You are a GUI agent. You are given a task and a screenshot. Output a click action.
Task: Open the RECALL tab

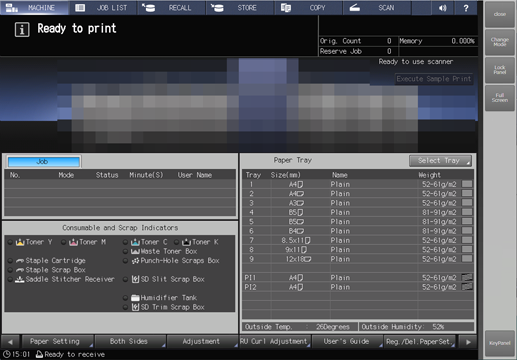pyautogui.click(x=171, y=8)
